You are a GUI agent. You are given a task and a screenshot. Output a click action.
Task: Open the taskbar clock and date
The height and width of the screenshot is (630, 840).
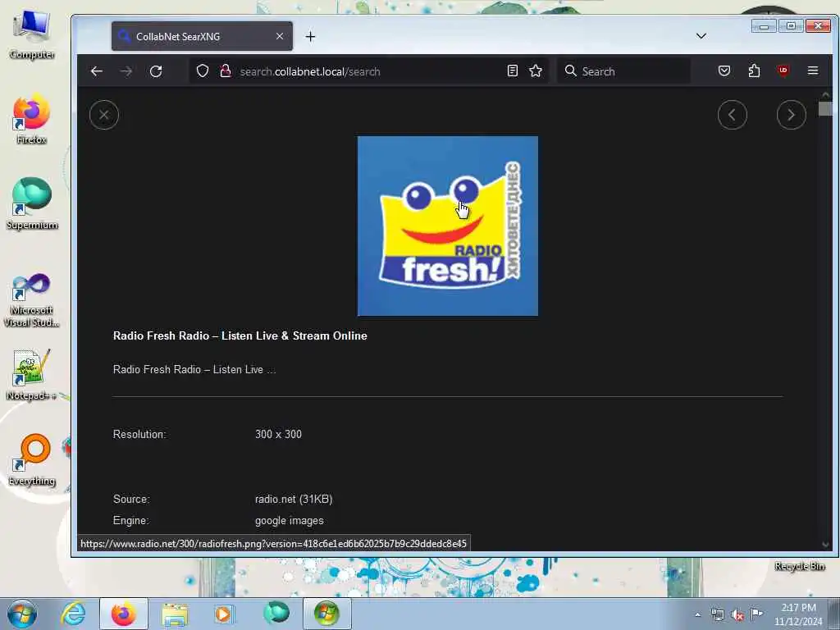(798, 614)
